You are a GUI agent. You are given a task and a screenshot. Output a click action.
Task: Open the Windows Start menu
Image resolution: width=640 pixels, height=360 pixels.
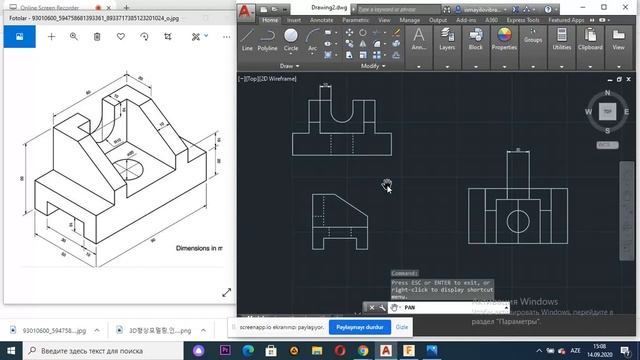pyautogui.click(x=11, y=351)
